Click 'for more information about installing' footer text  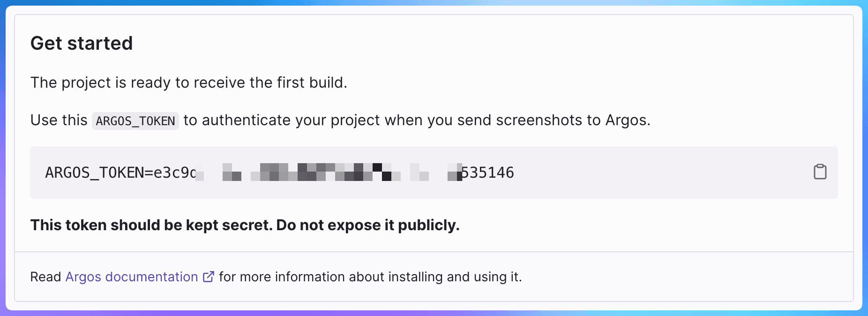click(x=331, y=277)
